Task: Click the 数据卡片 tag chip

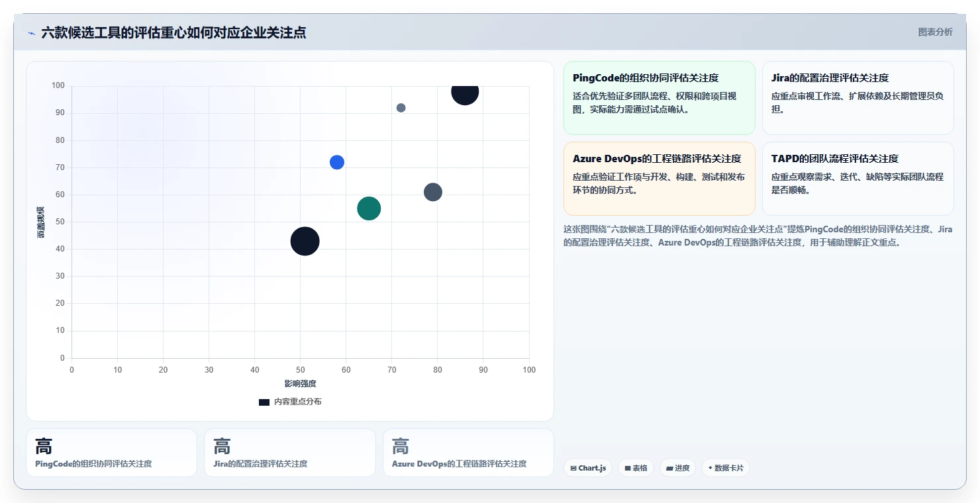Action: pos(726,468)
